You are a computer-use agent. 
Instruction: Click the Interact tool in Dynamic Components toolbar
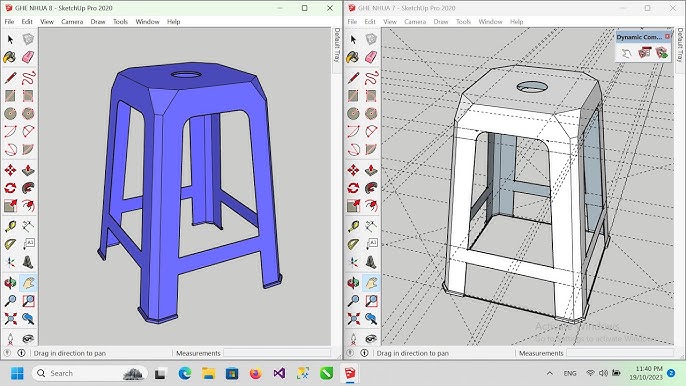coord(626,53)
